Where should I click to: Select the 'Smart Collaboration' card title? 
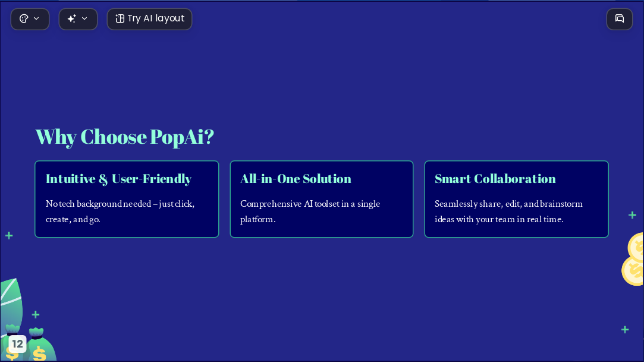tap(495, 179)
